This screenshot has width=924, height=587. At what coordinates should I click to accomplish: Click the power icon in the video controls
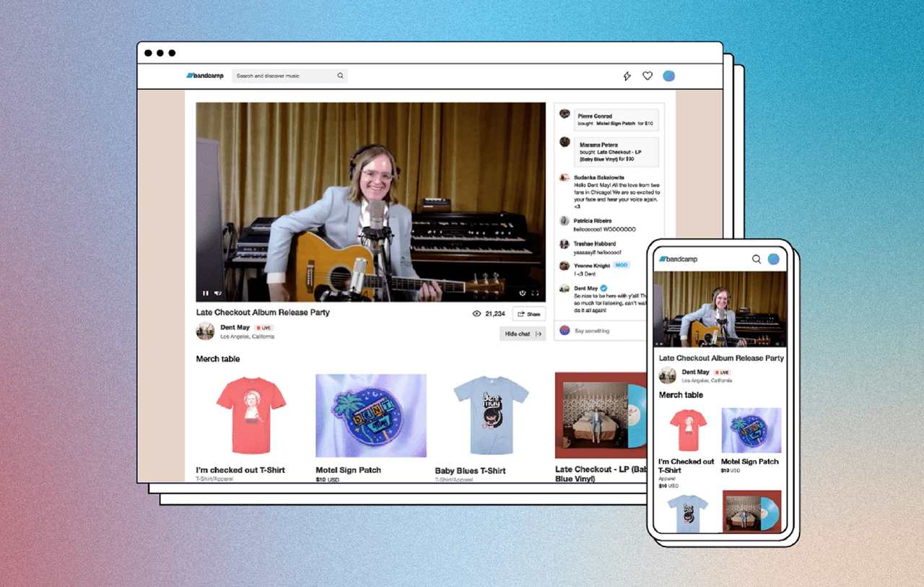pos(522,293)
